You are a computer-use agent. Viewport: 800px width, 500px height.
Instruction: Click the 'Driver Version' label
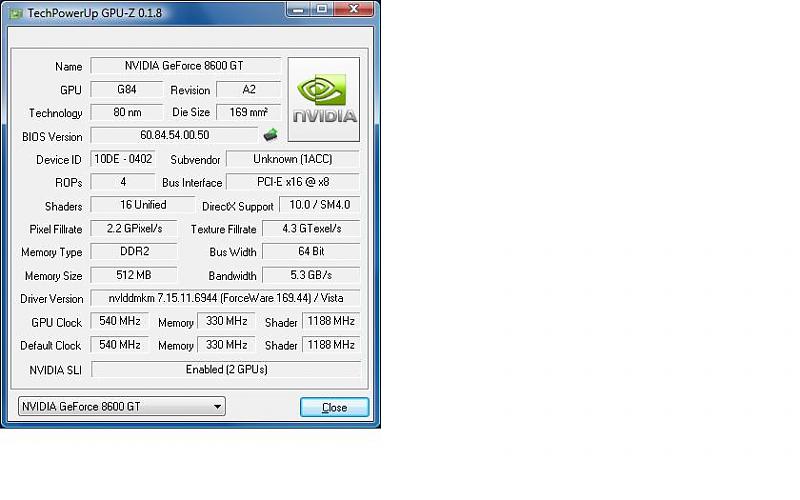pyautogui.click(x=52, y=299)
